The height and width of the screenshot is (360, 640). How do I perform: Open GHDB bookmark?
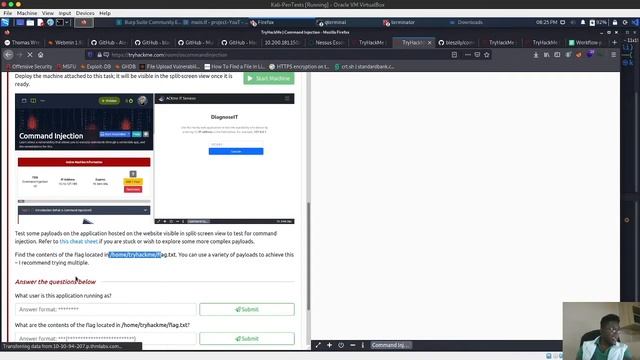(125, 67)
